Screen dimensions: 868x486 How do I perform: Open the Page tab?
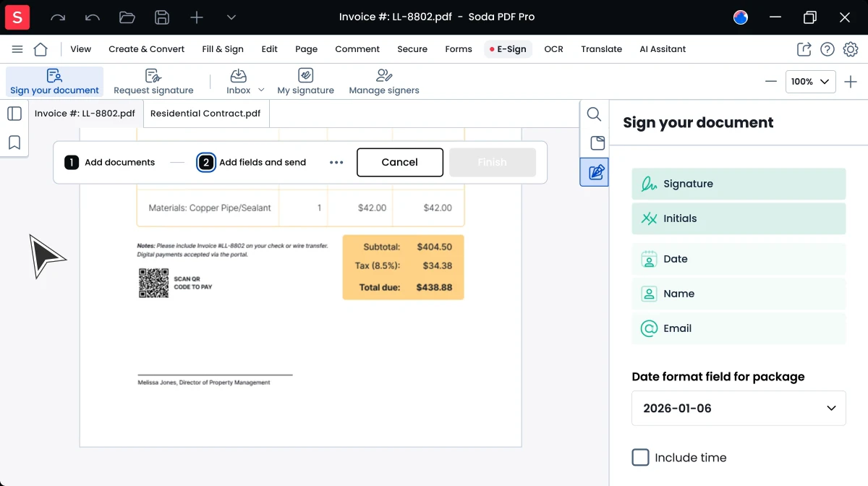click(307, 49)
